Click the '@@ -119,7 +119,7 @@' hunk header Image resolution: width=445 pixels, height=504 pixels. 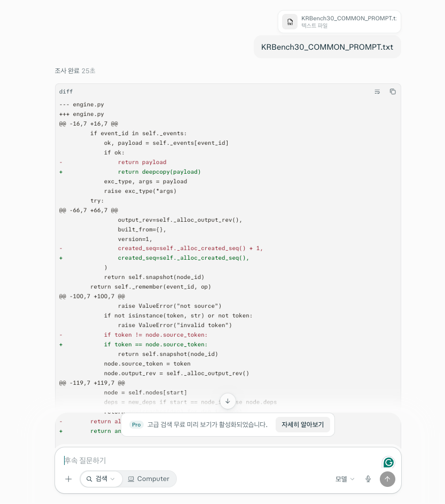tap(92, 383)
